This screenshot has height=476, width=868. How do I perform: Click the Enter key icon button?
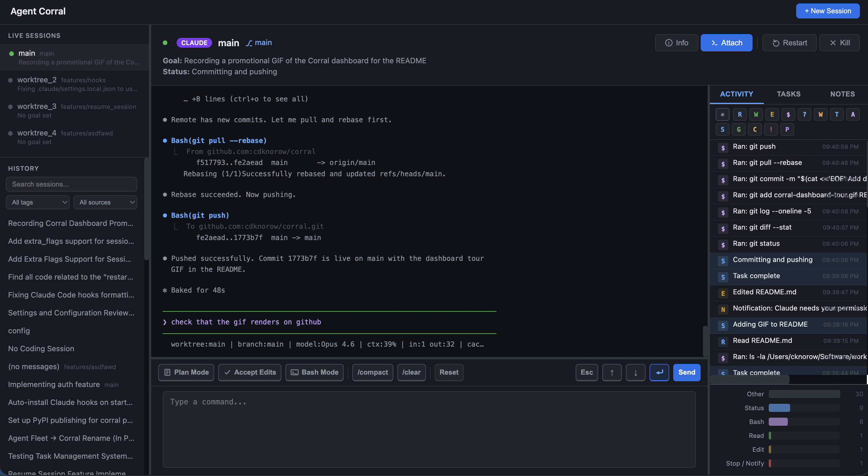click(x=659, y=372)
